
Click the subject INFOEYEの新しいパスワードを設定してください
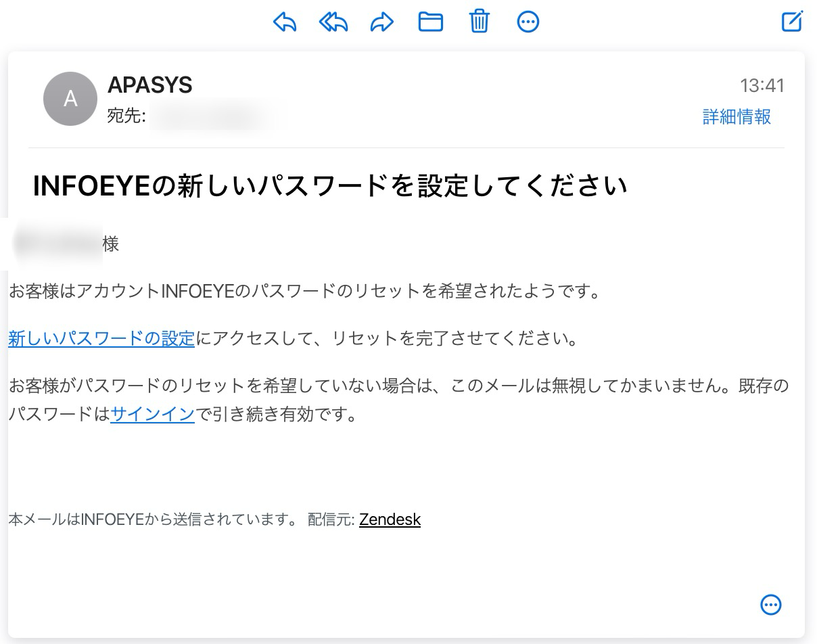330,186
